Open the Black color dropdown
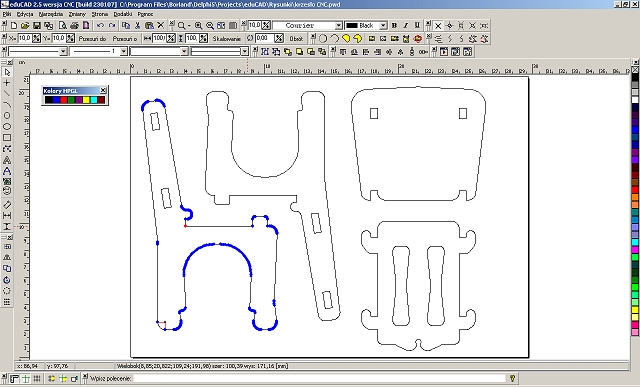 [x=383, y=26]
